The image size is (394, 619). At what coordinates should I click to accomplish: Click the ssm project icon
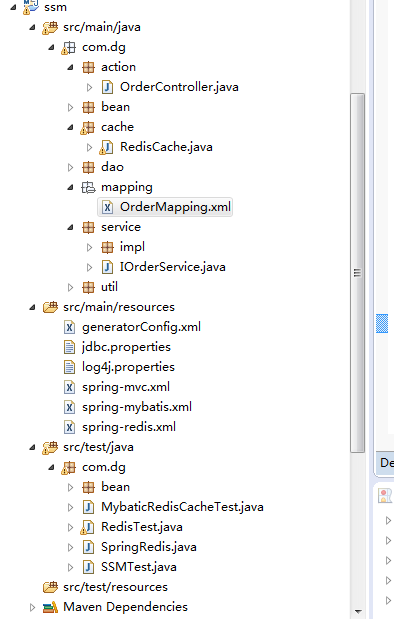click(30, 6)
